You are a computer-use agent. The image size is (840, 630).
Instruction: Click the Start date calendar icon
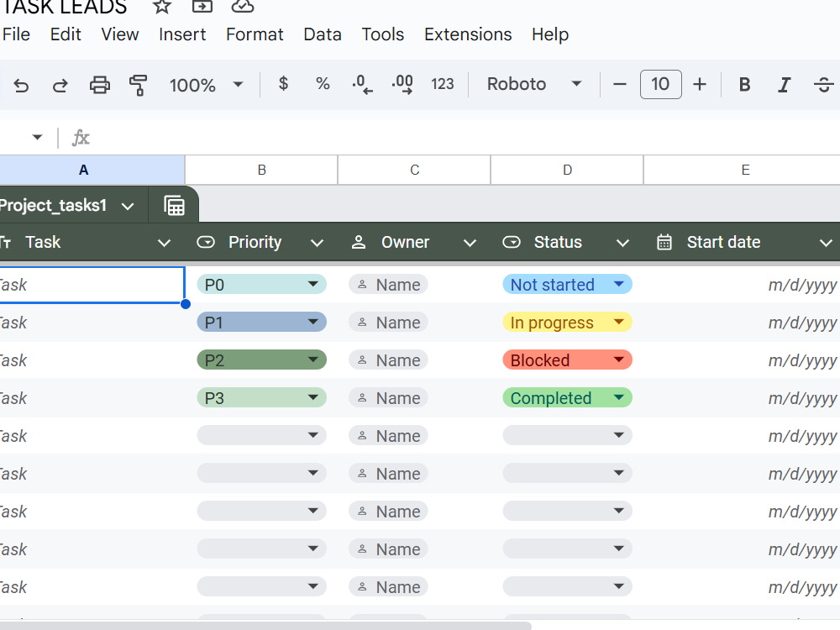point(664,242)
